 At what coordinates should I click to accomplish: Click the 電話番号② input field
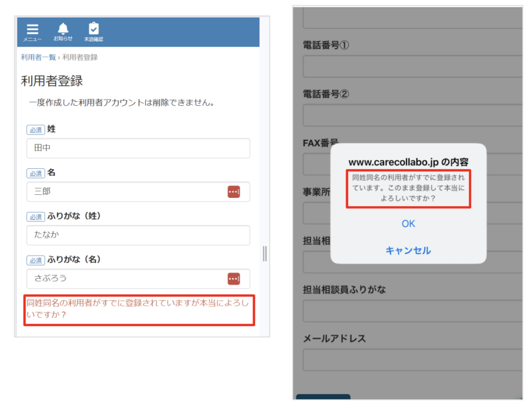[x=413, y=115]
